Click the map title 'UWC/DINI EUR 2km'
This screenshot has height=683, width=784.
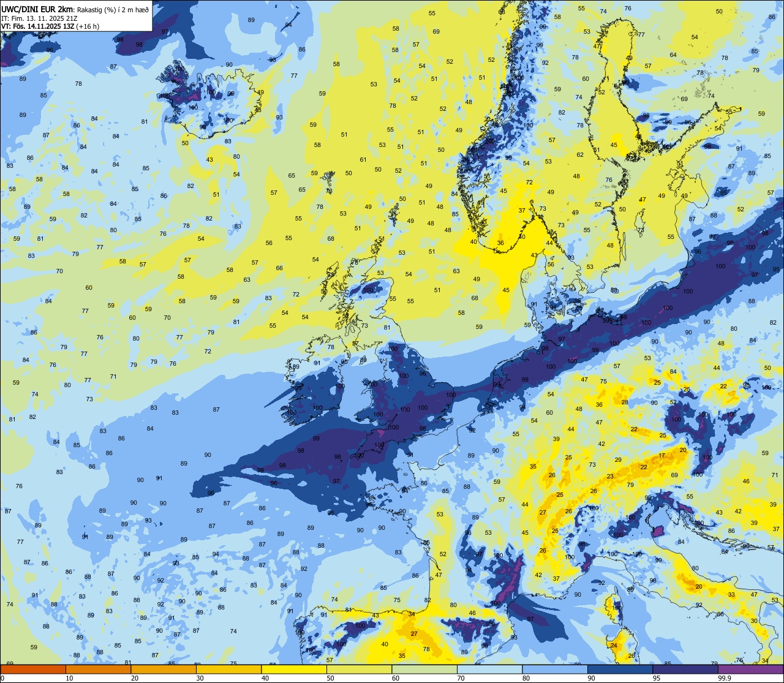pos(36,10)
